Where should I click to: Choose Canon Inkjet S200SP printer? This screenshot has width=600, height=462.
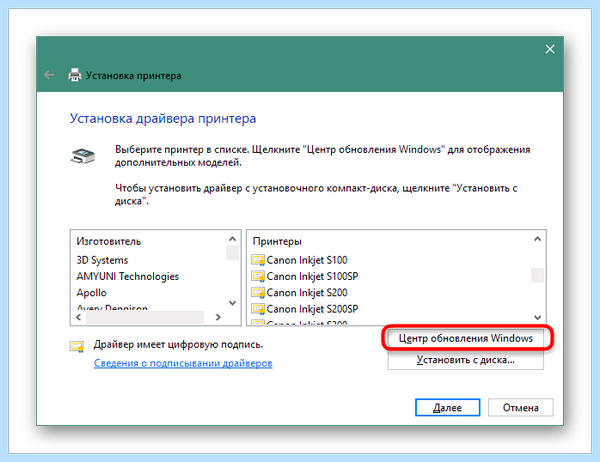pyautogui.click(x=312, y=309)
